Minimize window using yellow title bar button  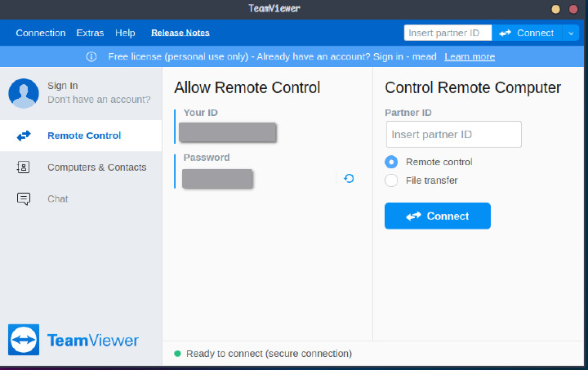click(x=556, y=9)
